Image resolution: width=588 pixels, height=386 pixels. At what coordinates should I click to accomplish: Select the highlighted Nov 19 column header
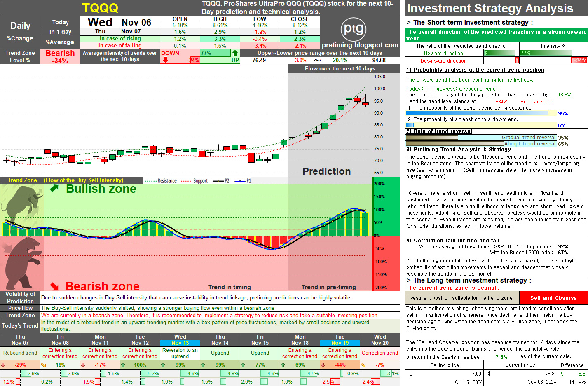pos(340,340)
